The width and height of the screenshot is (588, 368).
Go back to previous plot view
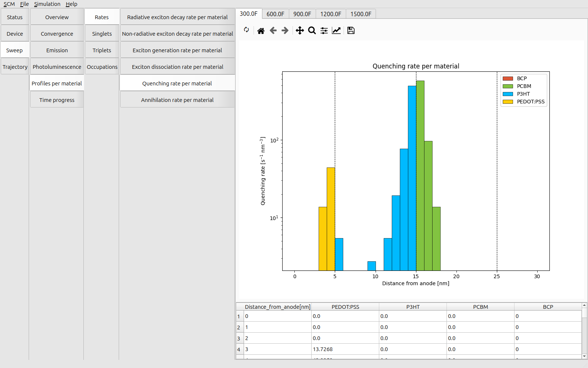click(x=273, y=31)
